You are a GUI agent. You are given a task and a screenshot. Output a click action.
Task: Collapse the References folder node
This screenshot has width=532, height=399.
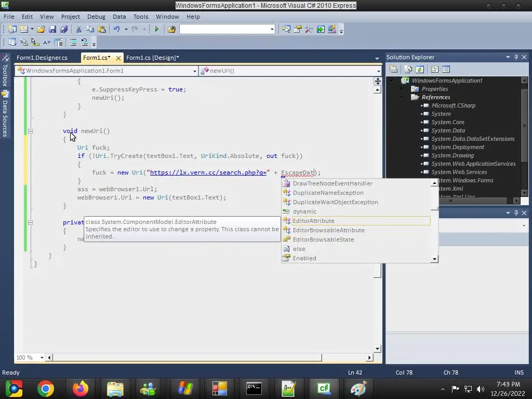click(x=402, y=97)
